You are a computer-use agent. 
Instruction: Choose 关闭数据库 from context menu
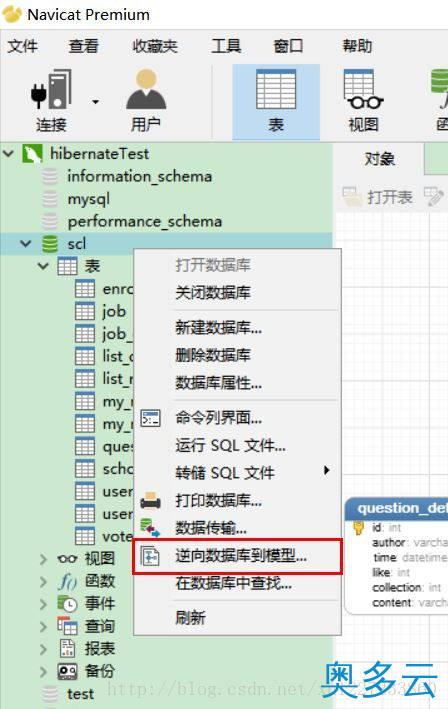click(x=237, y=293)
